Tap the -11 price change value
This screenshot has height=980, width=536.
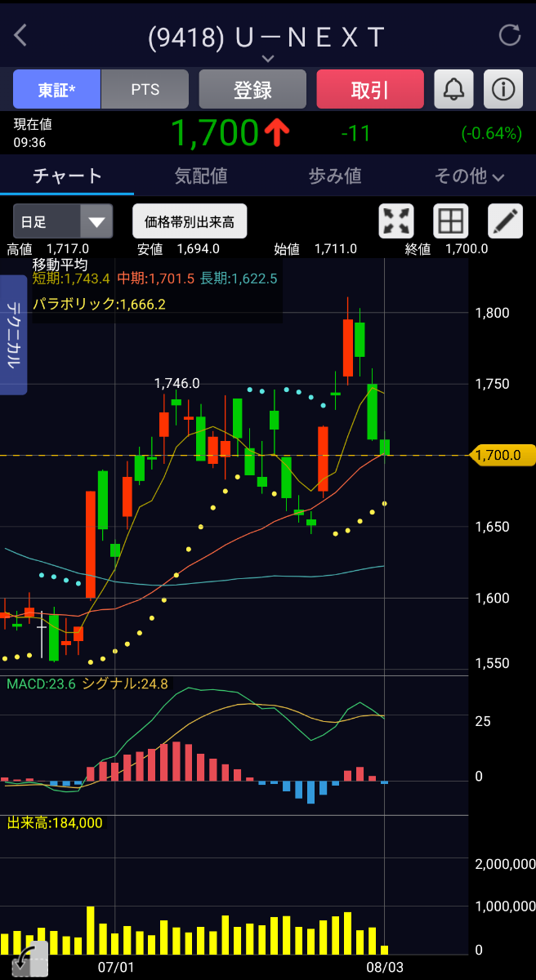coord(356,133)
